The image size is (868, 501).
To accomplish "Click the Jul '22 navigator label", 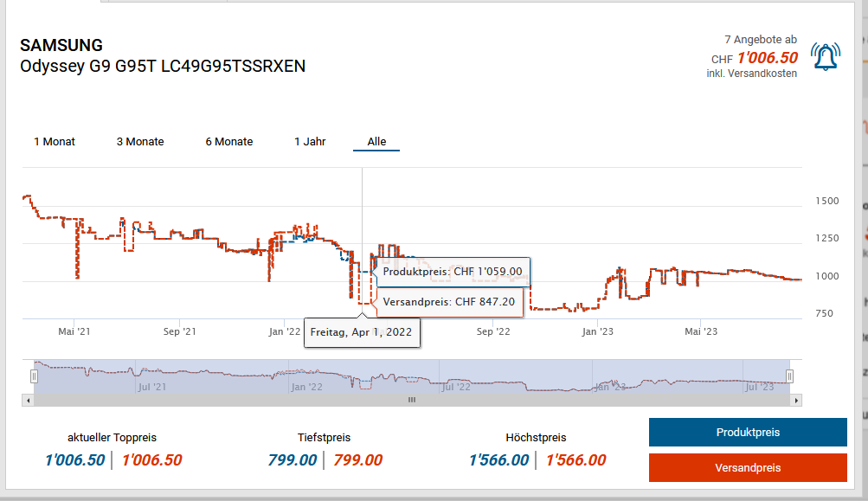I will point(455,387).
